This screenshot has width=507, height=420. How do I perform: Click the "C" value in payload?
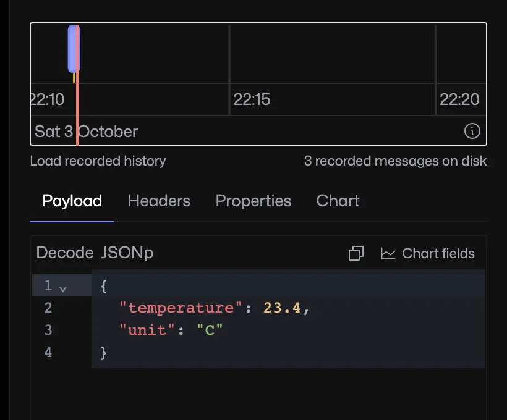[210, 330]
